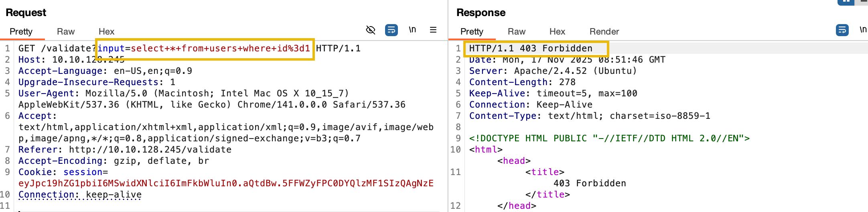Image resolution: width=868 pixels, height=212 pixels.
Task: Click the 'Cookie' request header name
Action: point(35,172)
